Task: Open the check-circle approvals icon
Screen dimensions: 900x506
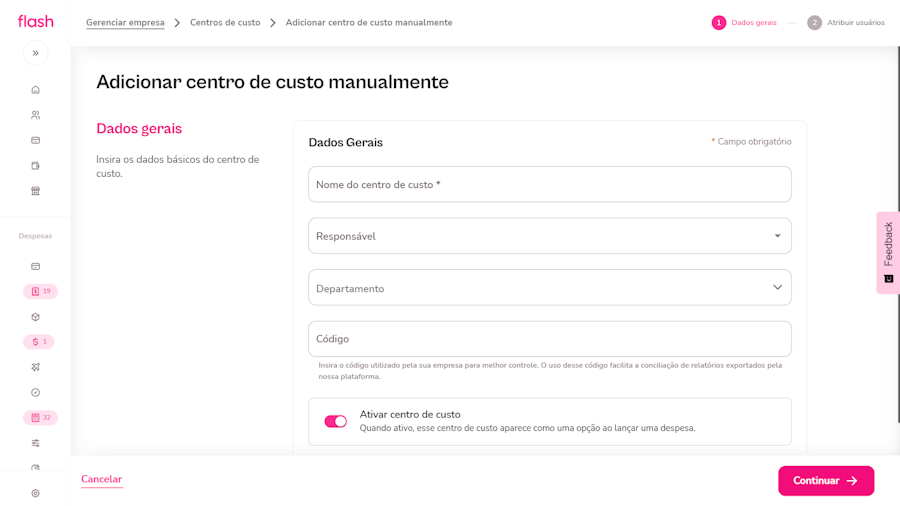Action: (x=36, y=392)
